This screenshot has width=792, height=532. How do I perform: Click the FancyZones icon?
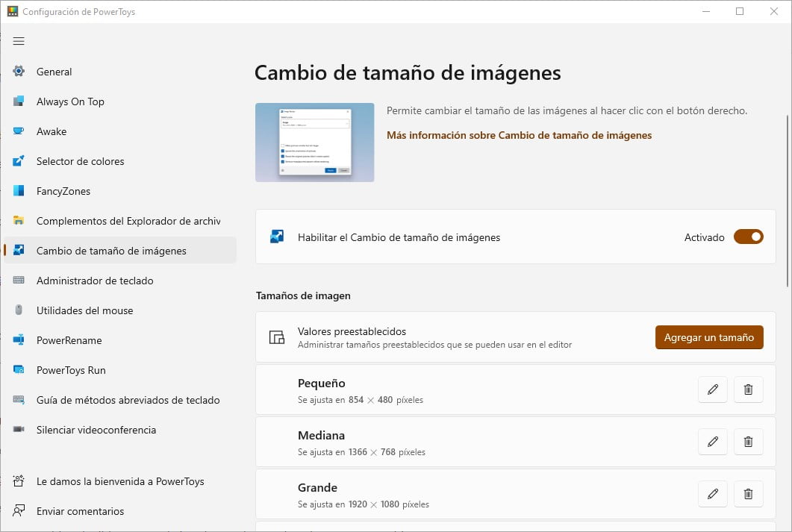click(19, 191)
